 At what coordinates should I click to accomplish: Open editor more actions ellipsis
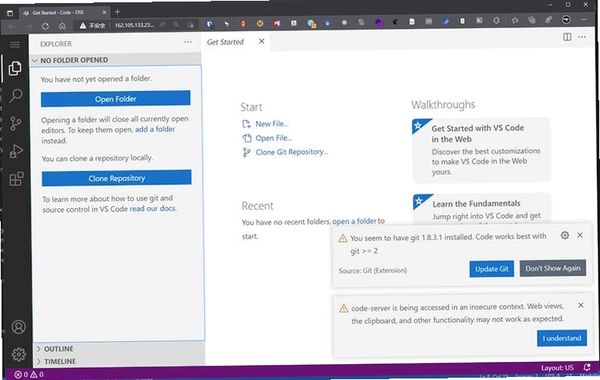(x=582, y=37)
